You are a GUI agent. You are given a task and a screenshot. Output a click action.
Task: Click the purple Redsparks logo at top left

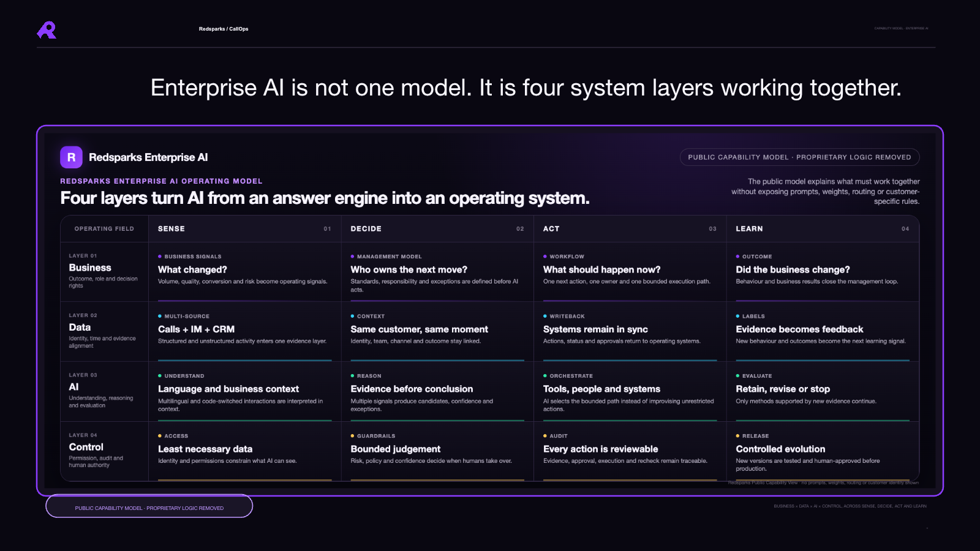click(x=47, y=30)
